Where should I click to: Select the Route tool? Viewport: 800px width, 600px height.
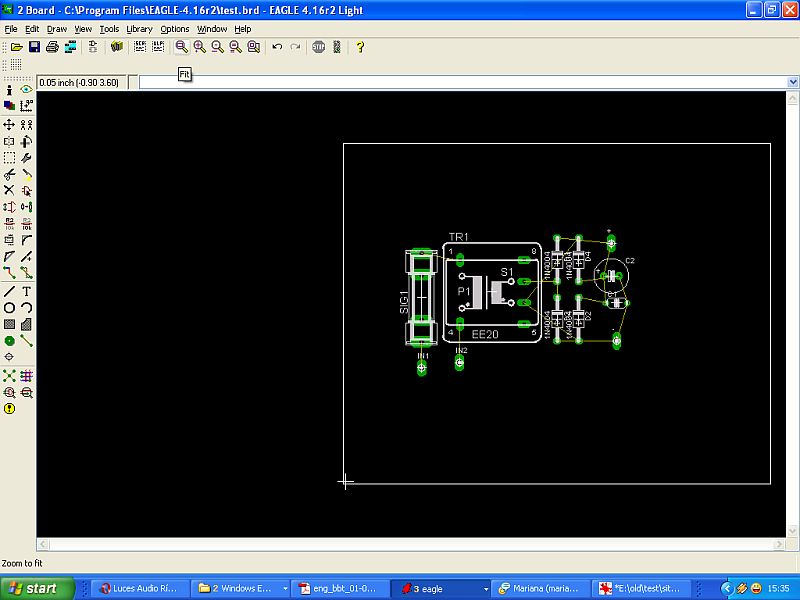pos(9,273)
